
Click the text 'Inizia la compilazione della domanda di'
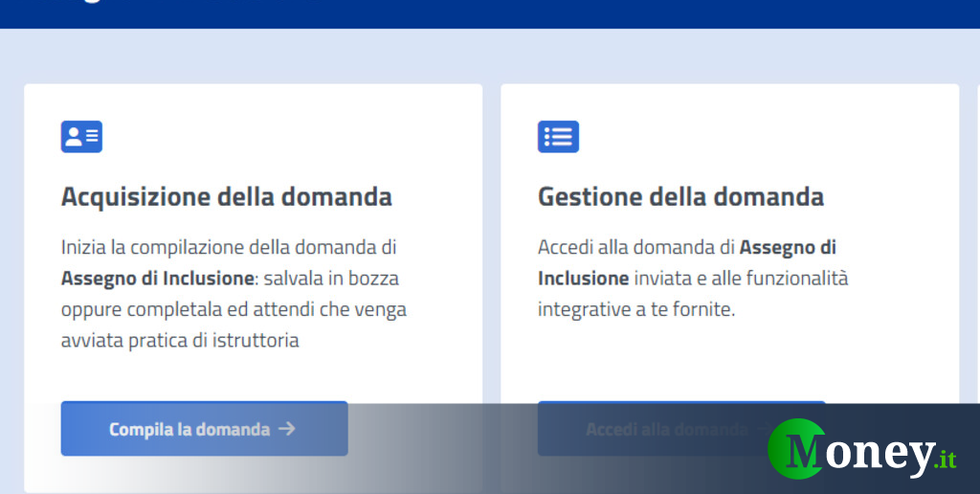coord(229,247)
